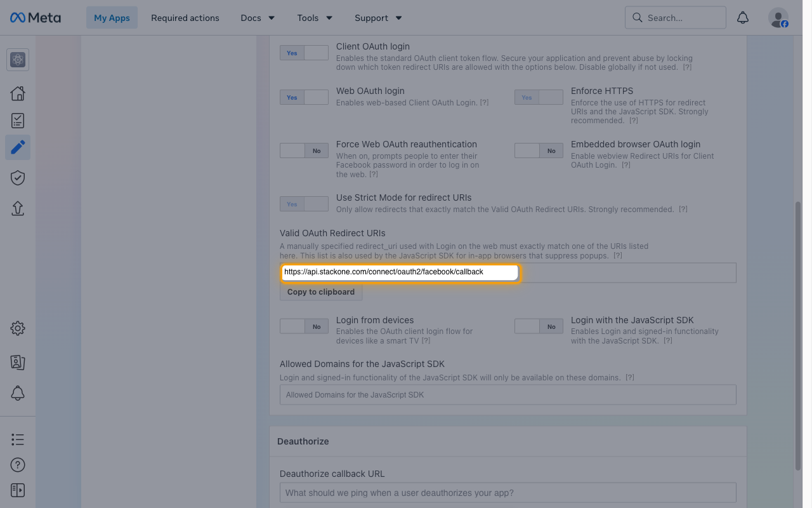Expand the Docs dropdown menu
The width and height of the screenshot is (812, 508).
click(x=258, y=18)
